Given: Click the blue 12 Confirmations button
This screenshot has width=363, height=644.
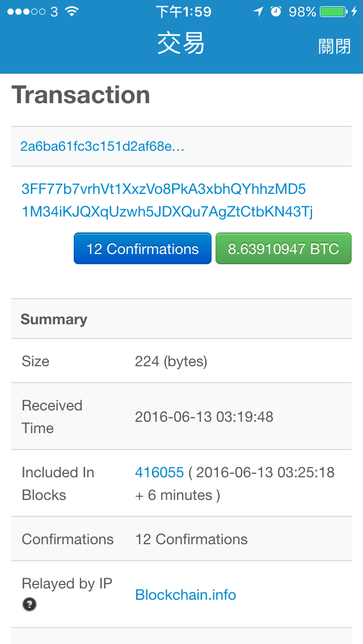Looking at the screenshot, I should click(143, 248).
